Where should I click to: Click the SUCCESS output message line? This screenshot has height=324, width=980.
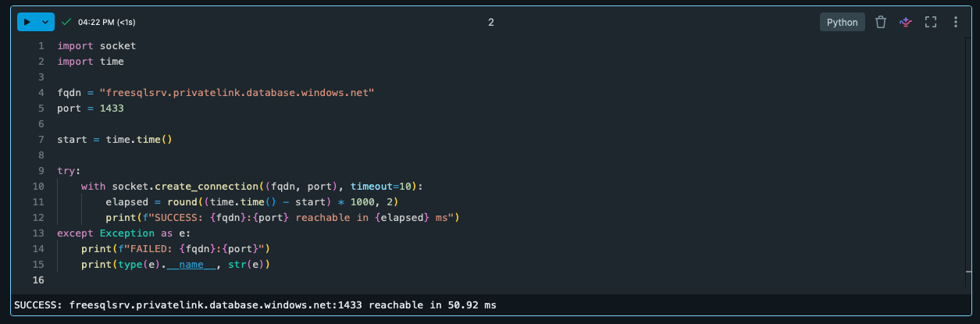pos(255,304)
